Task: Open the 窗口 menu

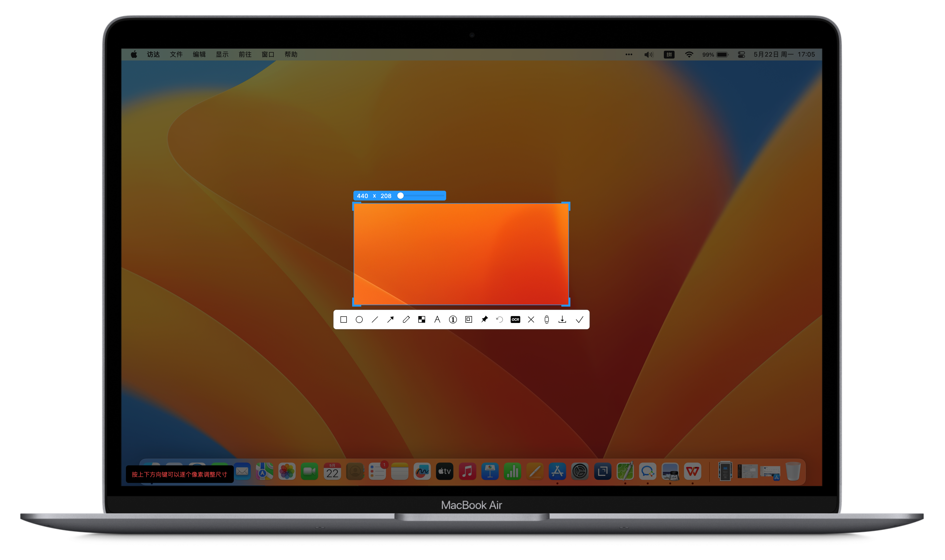Action: pyautogui.click(x=268, y=54)
